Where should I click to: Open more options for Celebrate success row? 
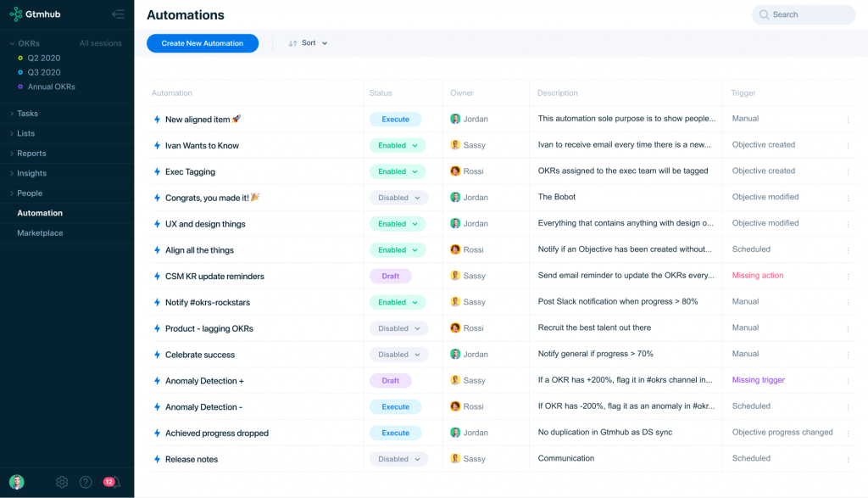(848, 355)
